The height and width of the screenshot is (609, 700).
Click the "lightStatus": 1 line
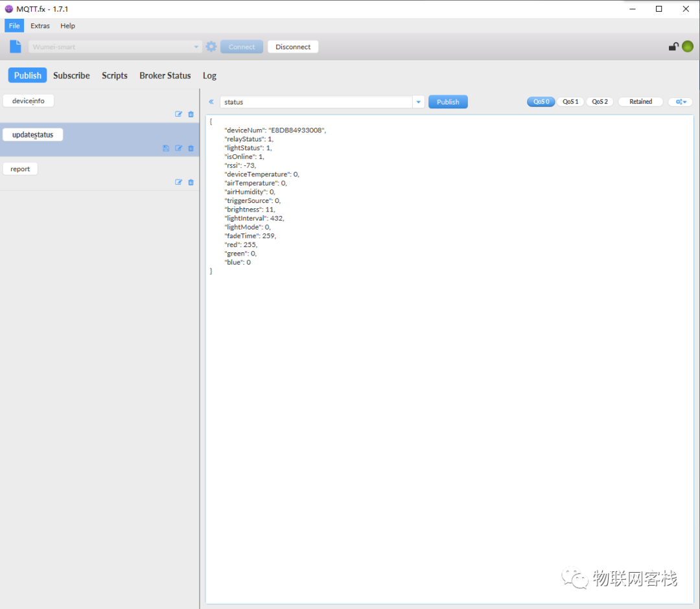tap(248, 148)
